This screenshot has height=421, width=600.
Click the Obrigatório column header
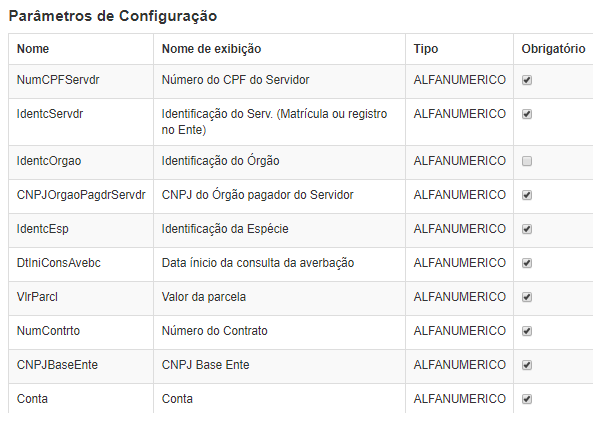coord(553,49)
